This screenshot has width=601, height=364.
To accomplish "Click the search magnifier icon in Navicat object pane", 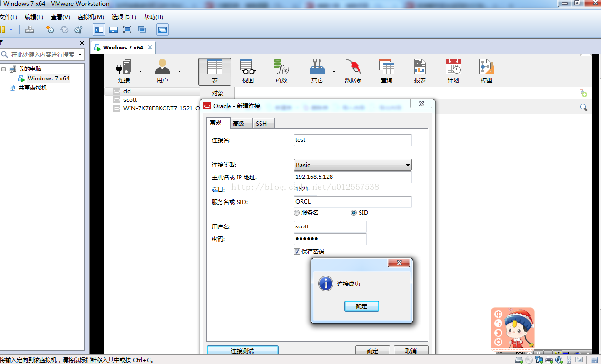I will [x=583, y=108].
